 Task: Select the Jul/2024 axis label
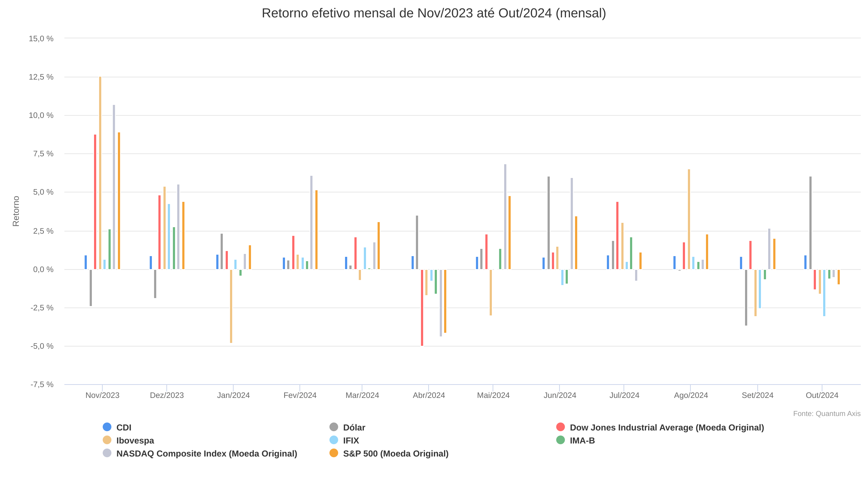(624, 395)
